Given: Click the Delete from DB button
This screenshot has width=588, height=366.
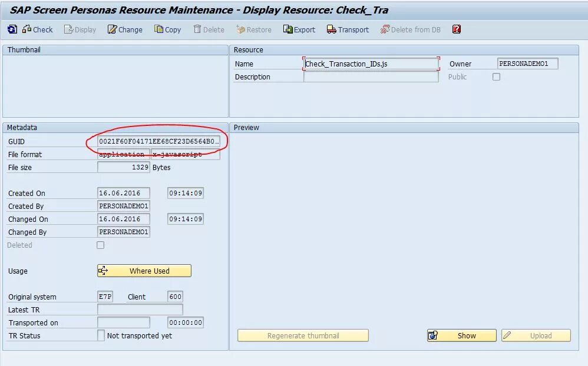Looking at the screenshot, I should click(x=410, y=29).
